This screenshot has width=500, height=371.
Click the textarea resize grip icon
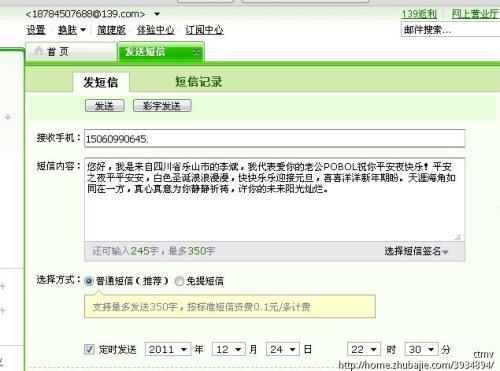[x=458, y=237]
